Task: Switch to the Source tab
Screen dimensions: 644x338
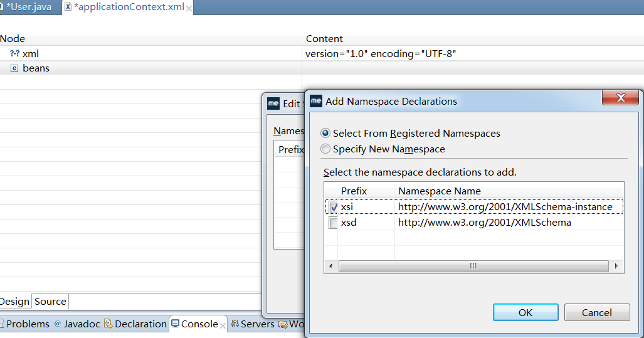Action: [x=50, y=302]
